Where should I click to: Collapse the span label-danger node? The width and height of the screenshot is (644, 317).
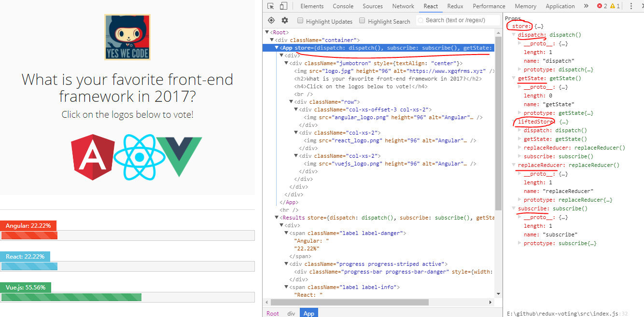point(286,233)
